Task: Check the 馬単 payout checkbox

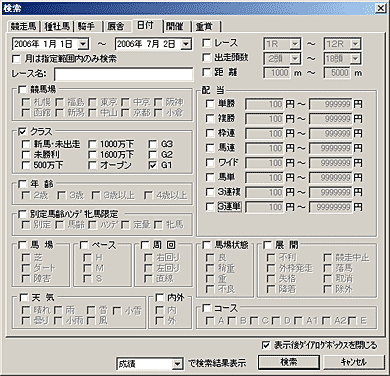Action: [x=210, y=177]
